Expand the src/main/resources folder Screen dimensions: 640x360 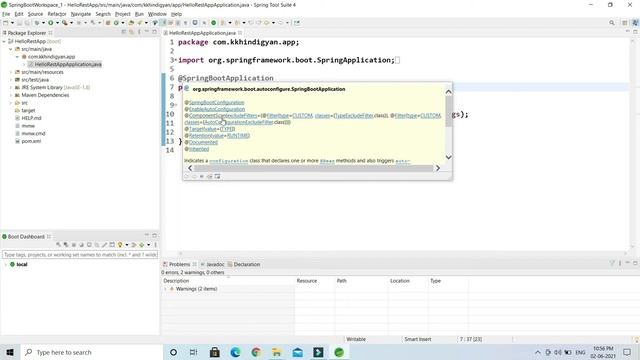tap(11, 72)
